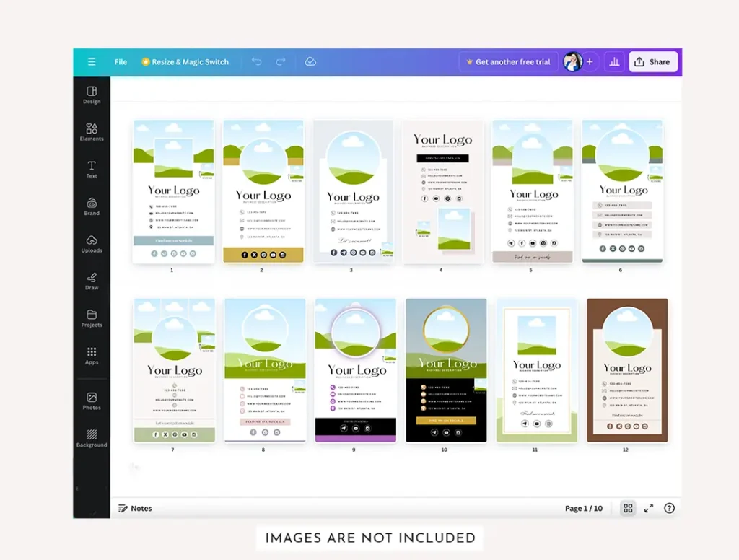Select page 9 with purple footer

[356, 370]
